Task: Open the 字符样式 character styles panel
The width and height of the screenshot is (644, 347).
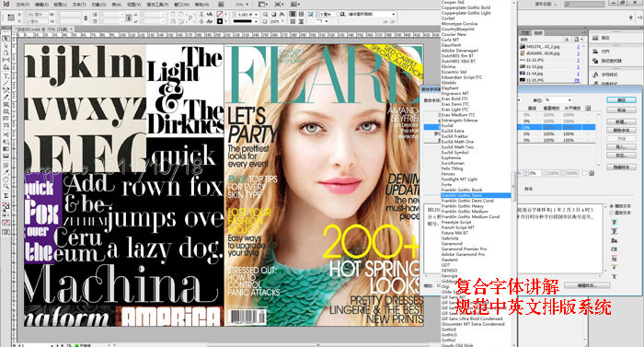Action: point(605,75)
